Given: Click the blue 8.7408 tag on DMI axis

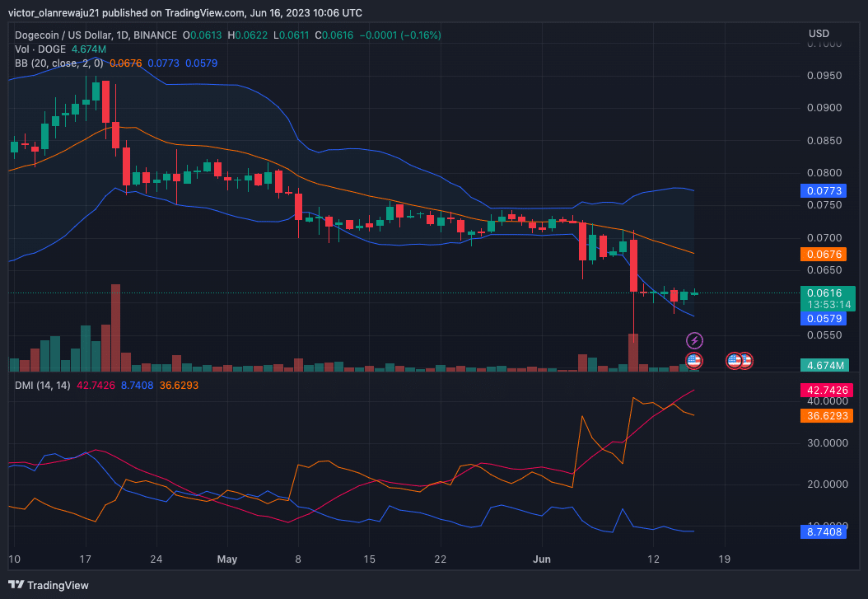Looking at the screenshot, I should (x=824, y=532).
